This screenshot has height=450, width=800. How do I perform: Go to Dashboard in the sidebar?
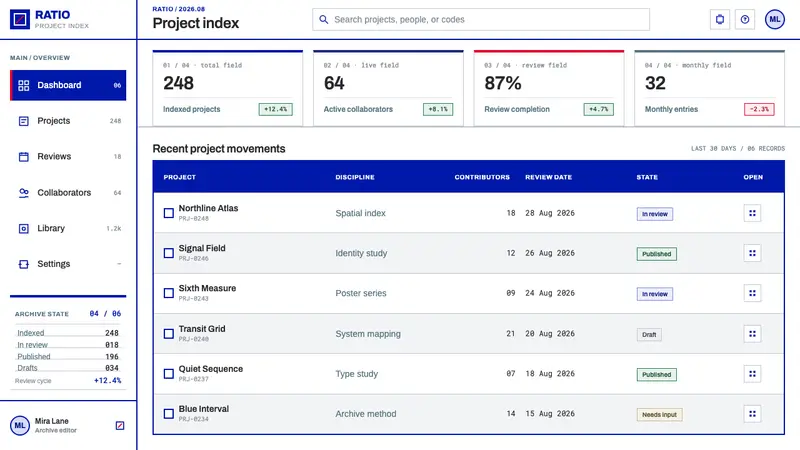click(x=68, y=85)
